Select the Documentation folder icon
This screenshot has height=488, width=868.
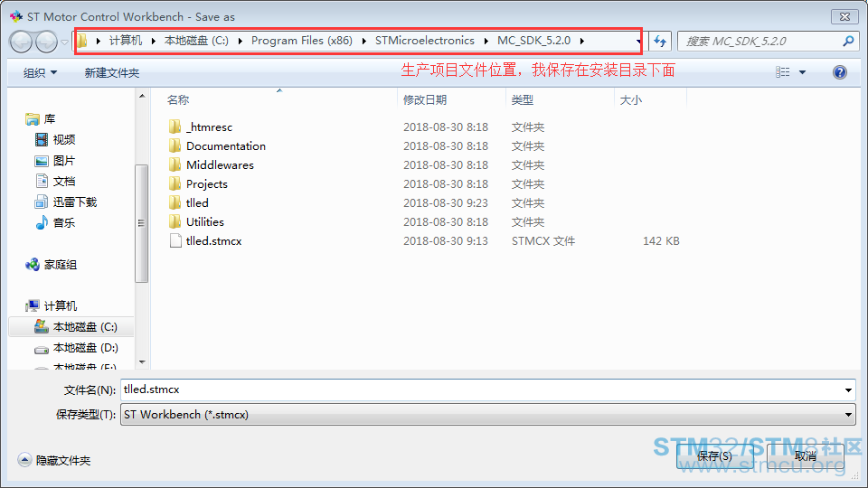[x=175, y=145]
